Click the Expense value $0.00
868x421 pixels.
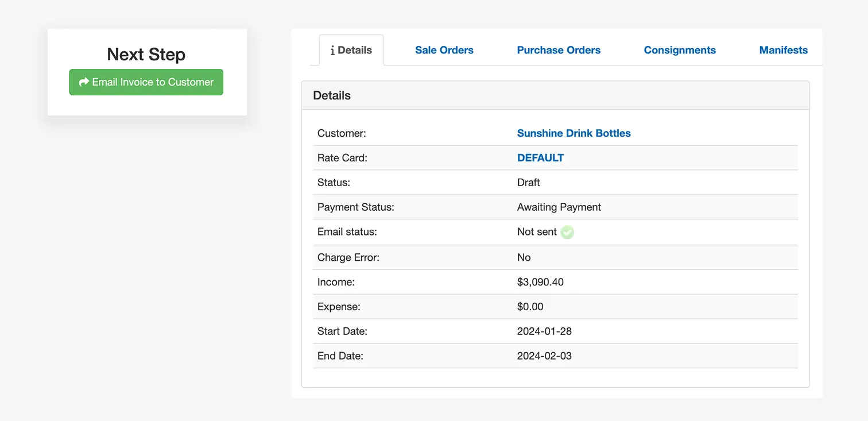530,307
